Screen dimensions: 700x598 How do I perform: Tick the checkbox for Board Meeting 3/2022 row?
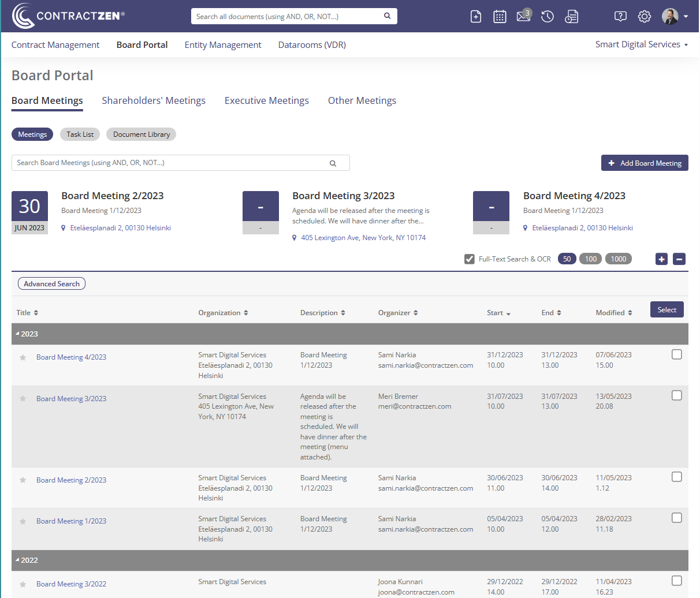click(677, 581)
